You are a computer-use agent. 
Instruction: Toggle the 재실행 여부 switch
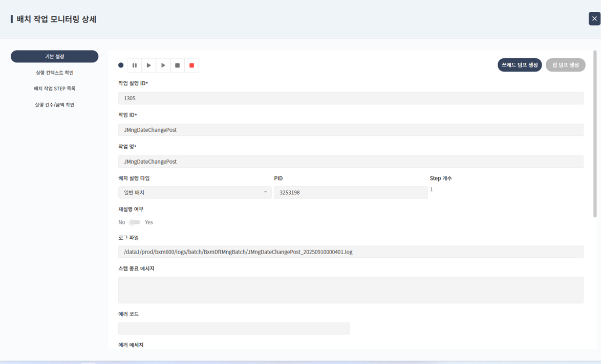(x=135, y=222)
